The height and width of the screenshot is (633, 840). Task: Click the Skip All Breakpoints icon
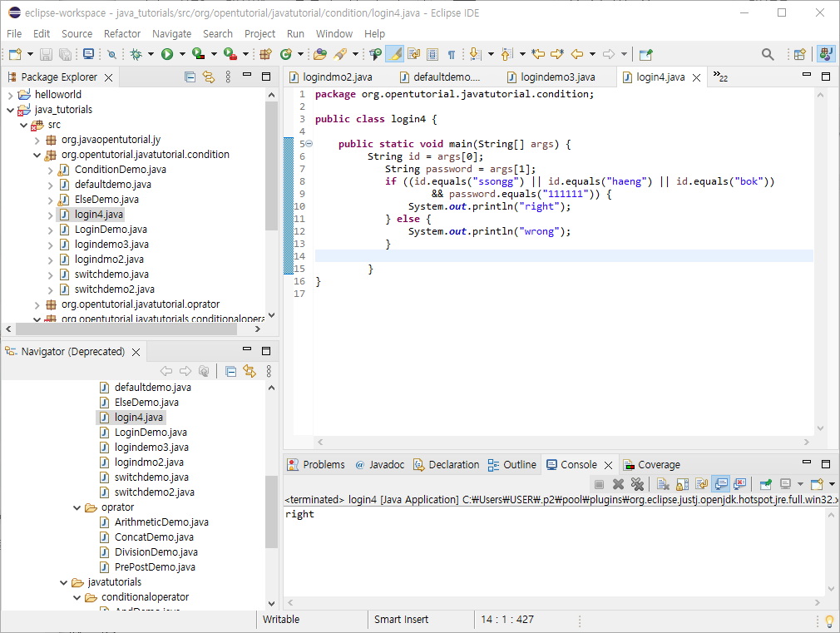point(111,54)
